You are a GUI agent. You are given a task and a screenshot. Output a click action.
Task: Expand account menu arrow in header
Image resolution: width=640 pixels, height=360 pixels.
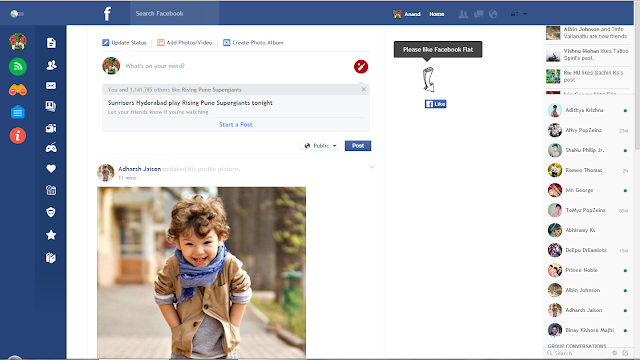pos(525,14)
